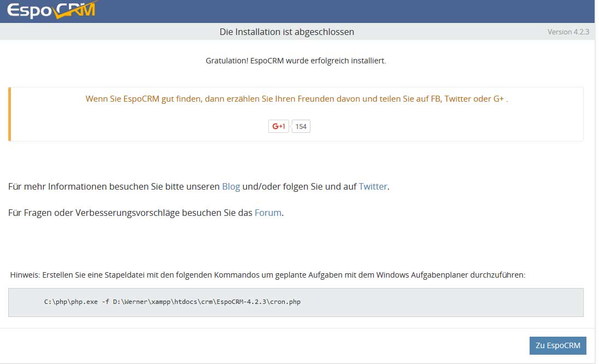Click the Gratulation success message
This screenshot has height=364, width=599.
(x=295, y=61)
